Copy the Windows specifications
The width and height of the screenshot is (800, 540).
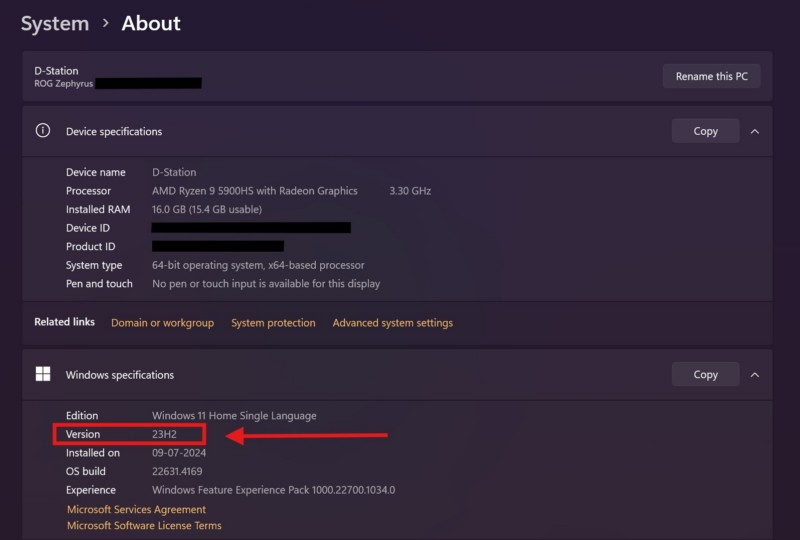click(705, 375)
